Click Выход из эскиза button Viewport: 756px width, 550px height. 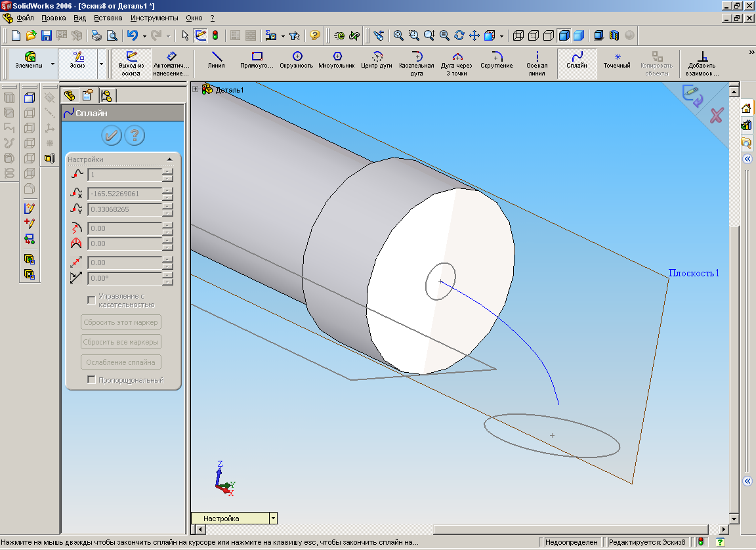click(x=131, y=64)
